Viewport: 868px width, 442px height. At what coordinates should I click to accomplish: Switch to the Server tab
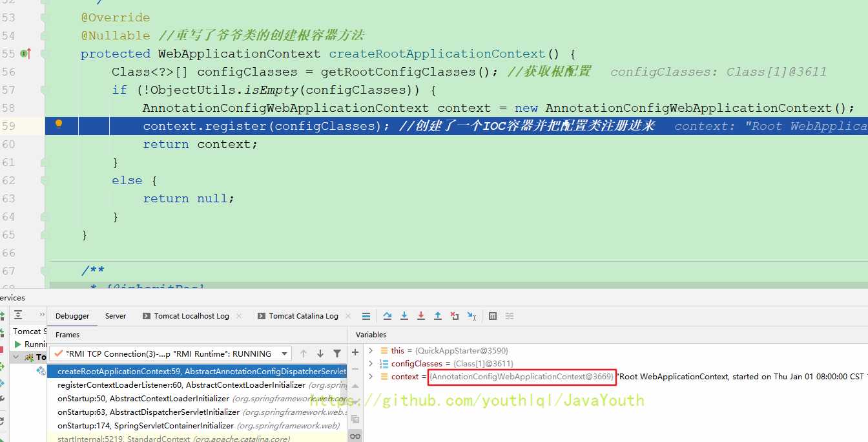coord(116,316)
